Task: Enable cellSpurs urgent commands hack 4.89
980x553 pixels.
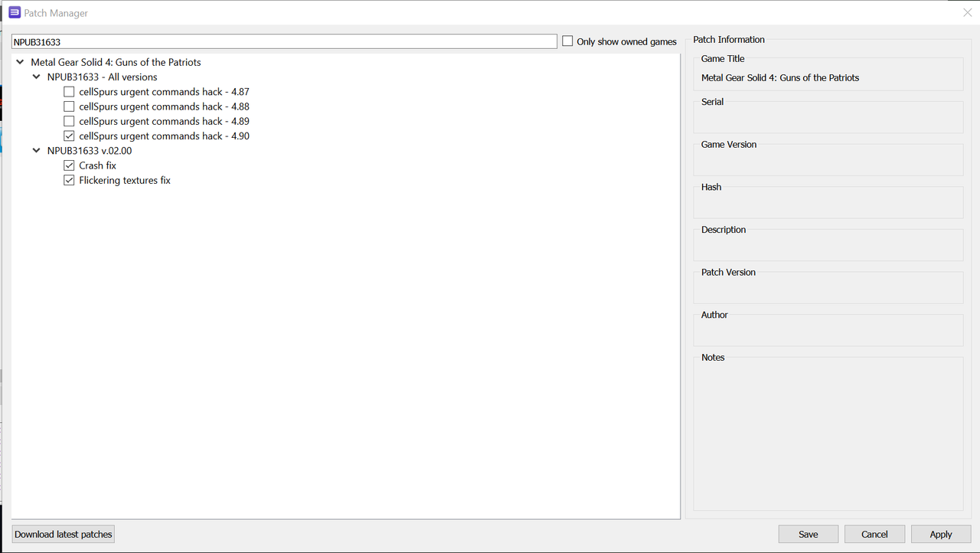Action: tap(69, 121)
